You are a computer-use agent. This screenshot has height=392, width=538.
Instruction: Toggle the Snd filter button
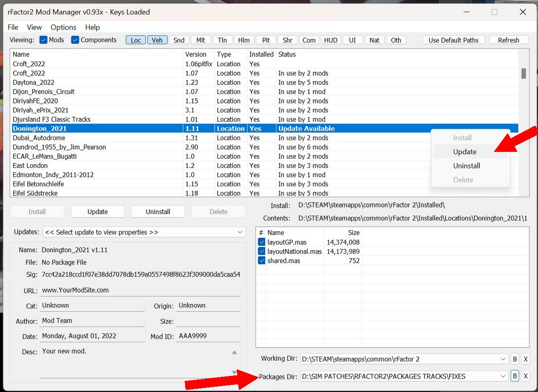coord(179,40)
